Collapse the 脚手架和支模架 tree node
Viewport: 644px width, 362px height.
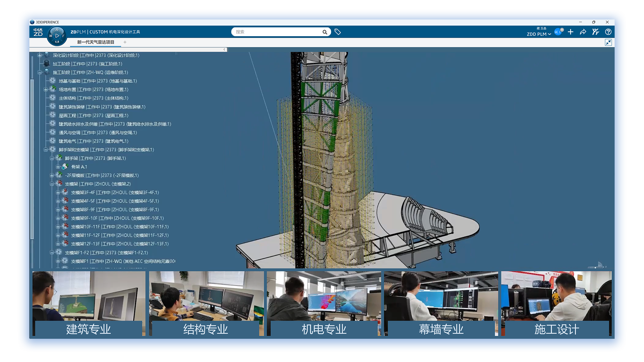45,150
